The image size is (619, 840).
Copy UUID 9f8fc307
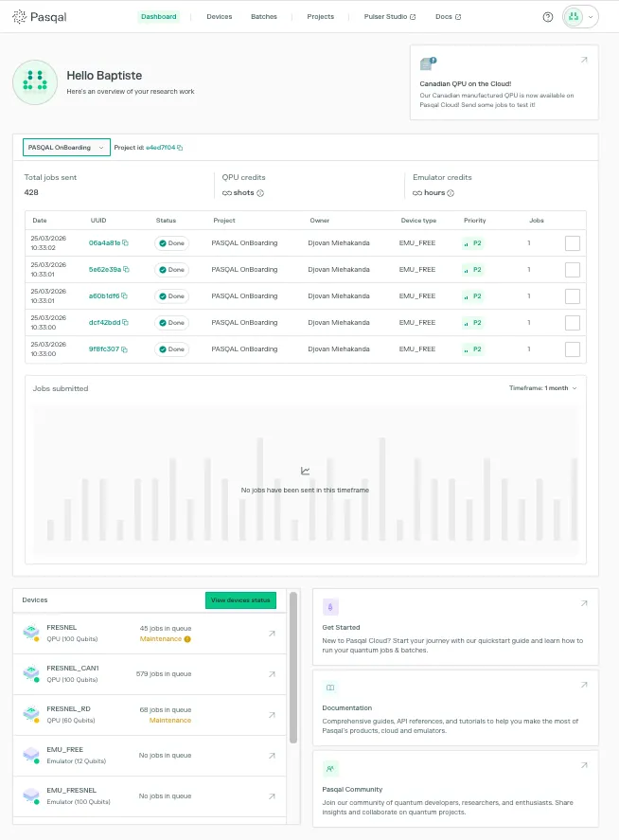point(125,349)
